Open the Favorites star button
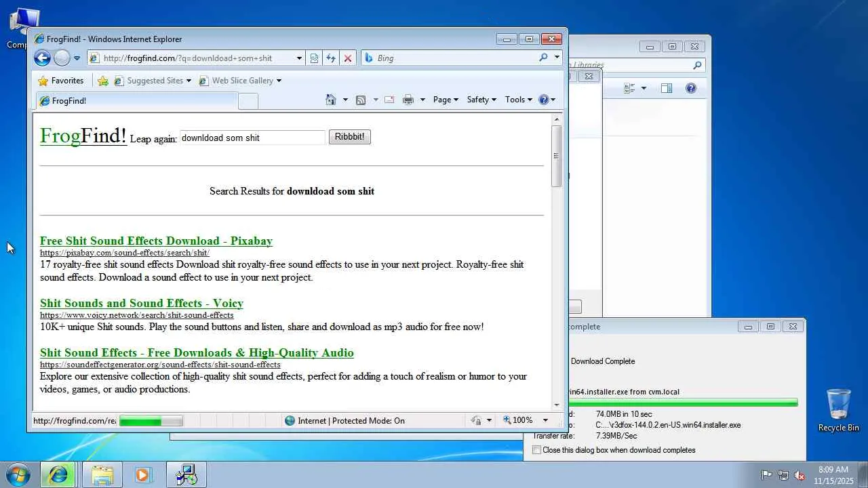 tap(61, 81)
